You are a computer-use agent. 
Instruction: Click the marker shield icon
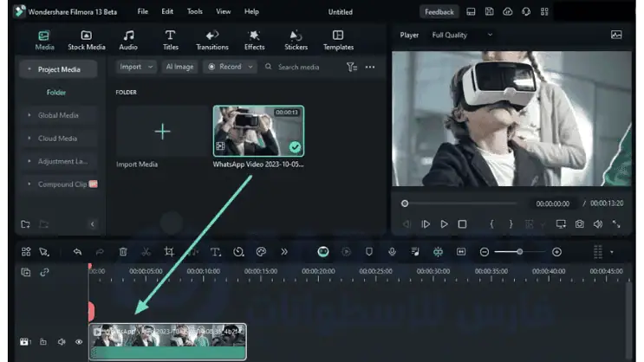tap(369, 252)
